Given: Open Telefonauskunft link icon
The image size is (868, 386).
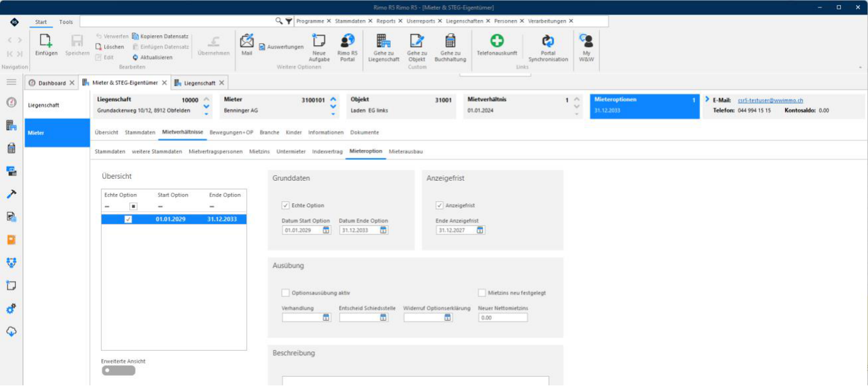Looking at the screenshot, I should pyautogui.click(x=497, y=41).
